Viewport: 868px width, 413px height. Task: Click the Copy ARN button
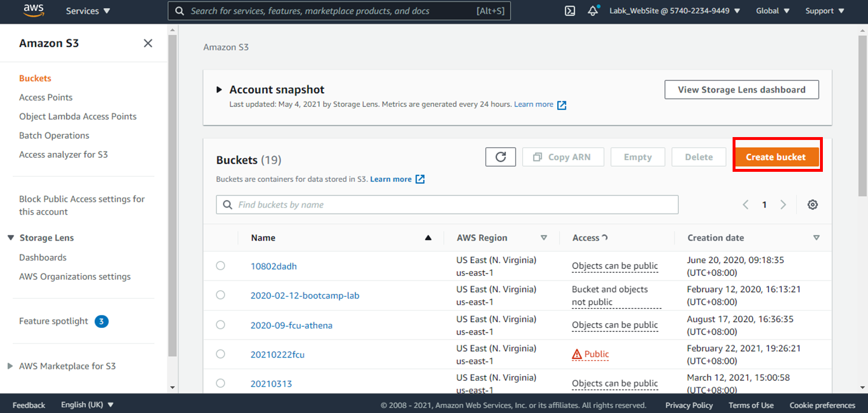tap(563, 157)
